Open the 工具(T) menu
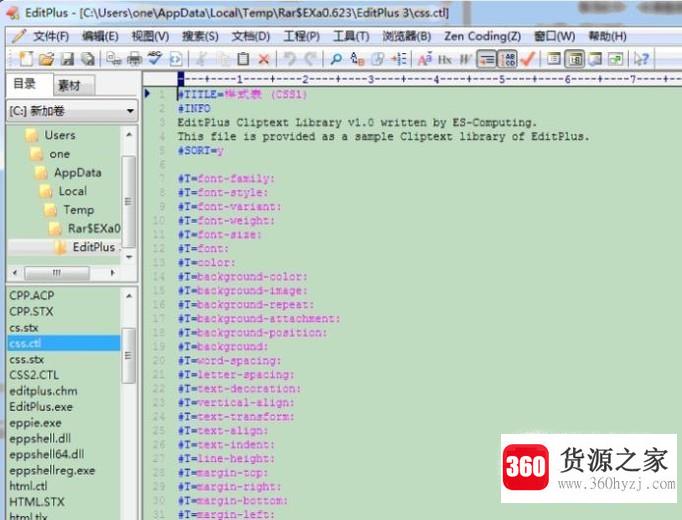Image resolution: width=682 pixels, height=520 pixels. click(x=351, y=36)
